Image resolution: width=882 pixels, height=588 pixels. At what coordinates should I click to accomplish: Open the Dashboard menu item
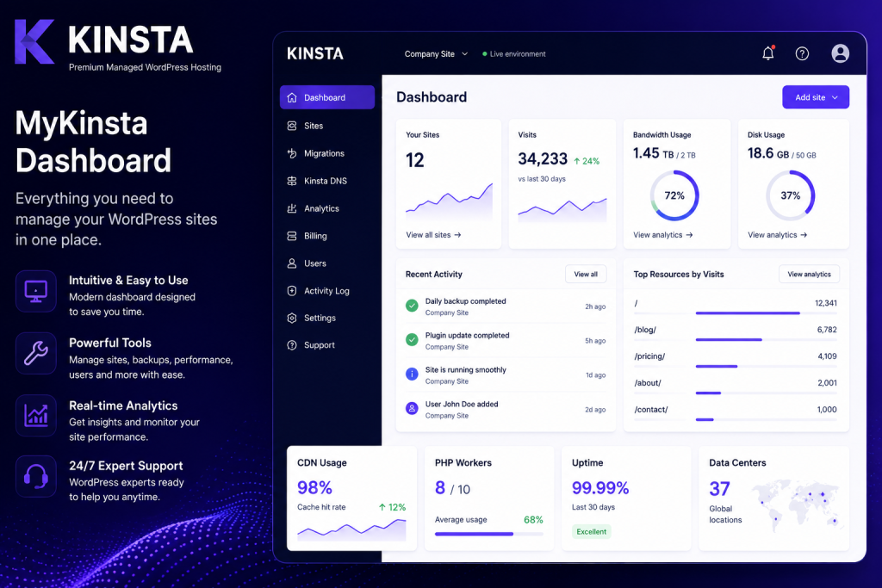click(327, 97)
